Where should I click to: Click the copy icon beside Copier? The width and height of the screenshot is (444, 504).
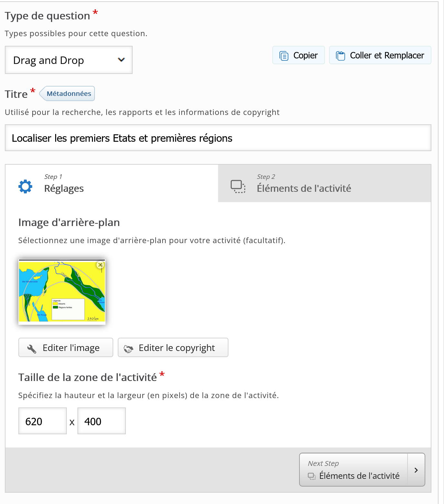coord(284,56)
